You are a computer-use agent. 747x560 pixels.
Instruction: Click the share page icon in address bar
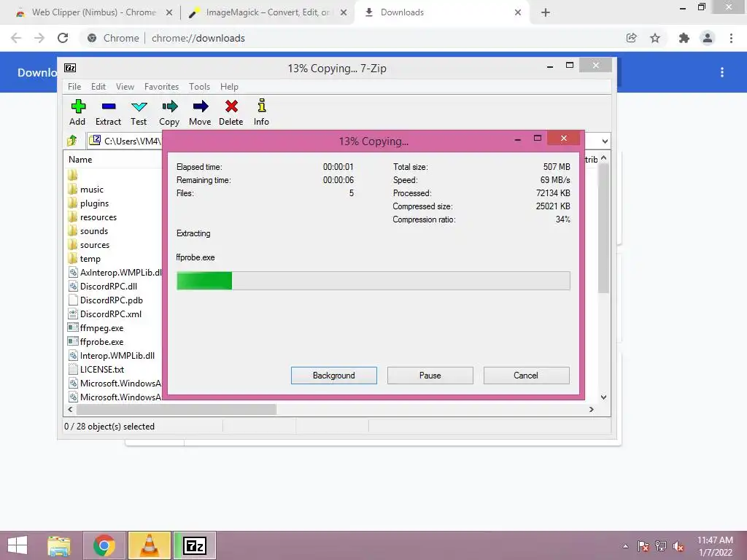click(631, 38)
